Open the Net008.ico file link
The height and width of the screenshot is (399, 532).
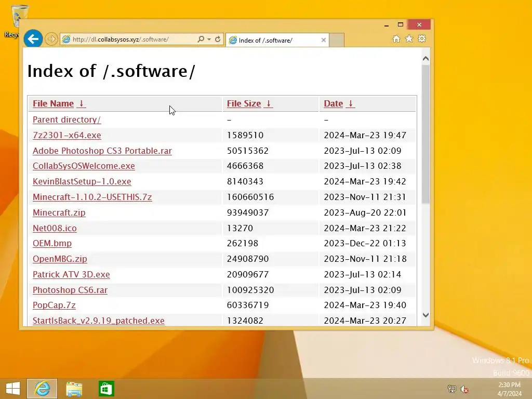(x=55, y=228)
